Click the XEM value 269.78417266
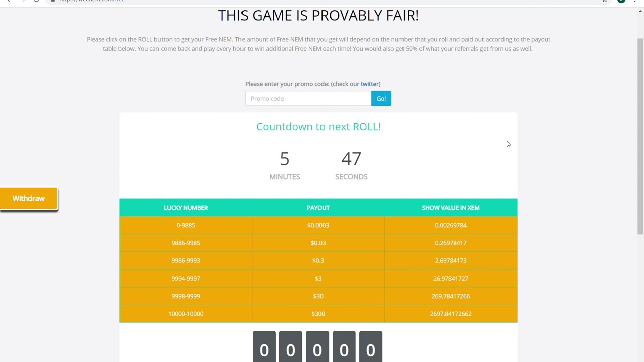This screenshot has width=644, height=362. point(451,296)
